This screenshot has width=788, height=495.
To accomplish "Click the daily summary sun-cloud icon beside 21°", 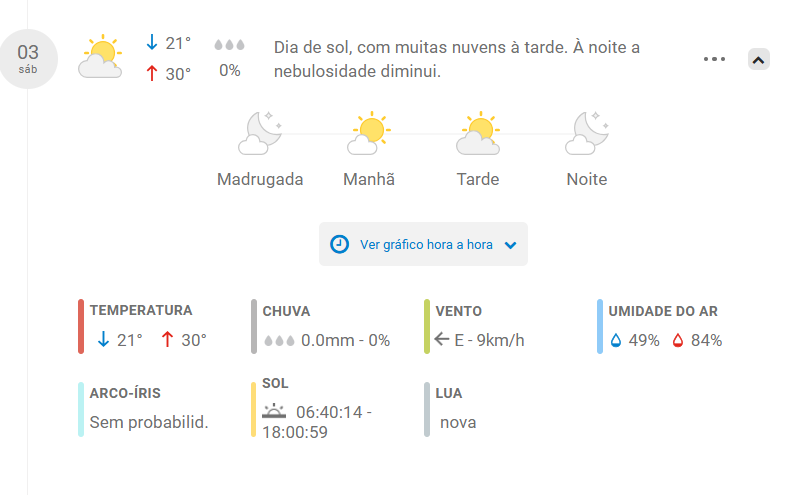I will [x=100, y=56].
